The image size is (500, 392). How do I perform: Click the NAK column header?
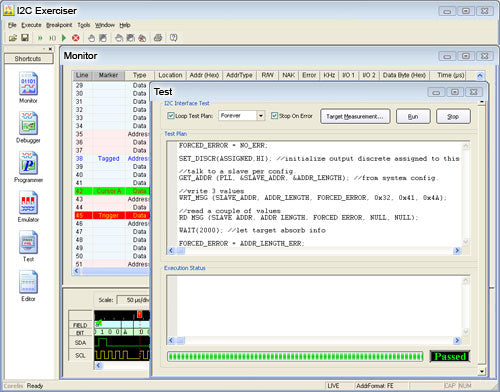click(x=288, y=75)
